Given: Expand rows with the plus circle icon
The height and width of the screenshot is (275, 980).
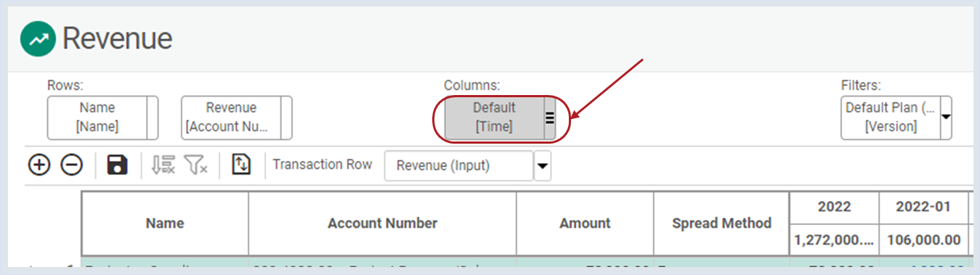Looking at the screenshot, I should (39, 165).
